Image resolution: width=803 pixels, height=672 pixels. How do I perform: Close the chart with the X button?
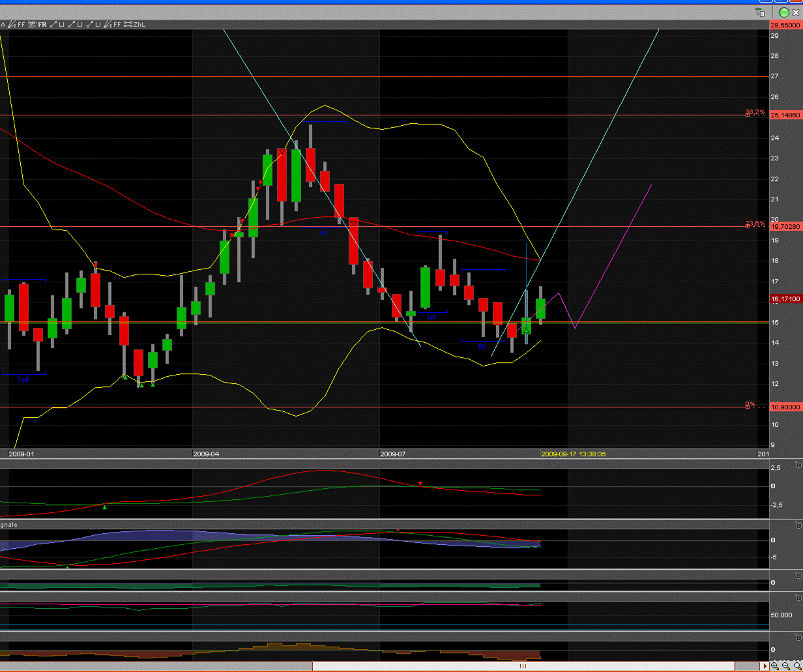797,12
